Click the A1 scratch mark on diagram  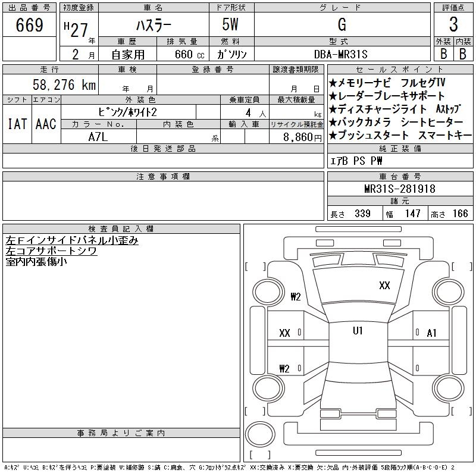[x=432, y=333]
